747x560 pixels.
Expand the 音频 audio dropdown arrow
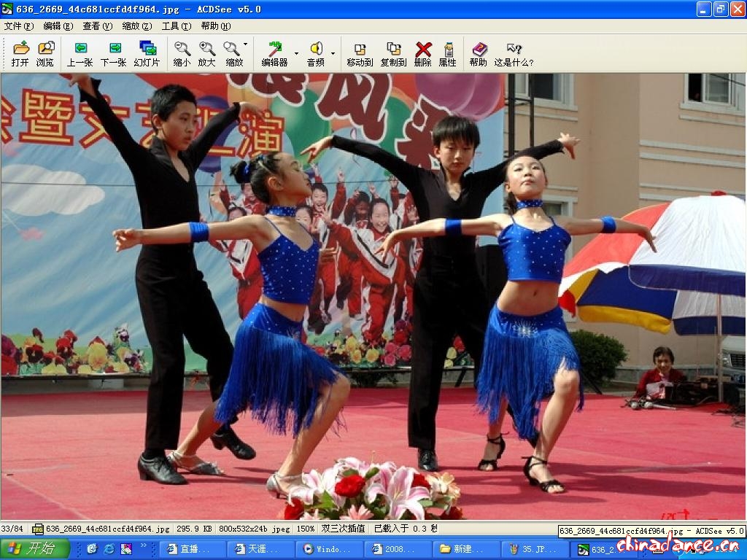coord(333,53)
